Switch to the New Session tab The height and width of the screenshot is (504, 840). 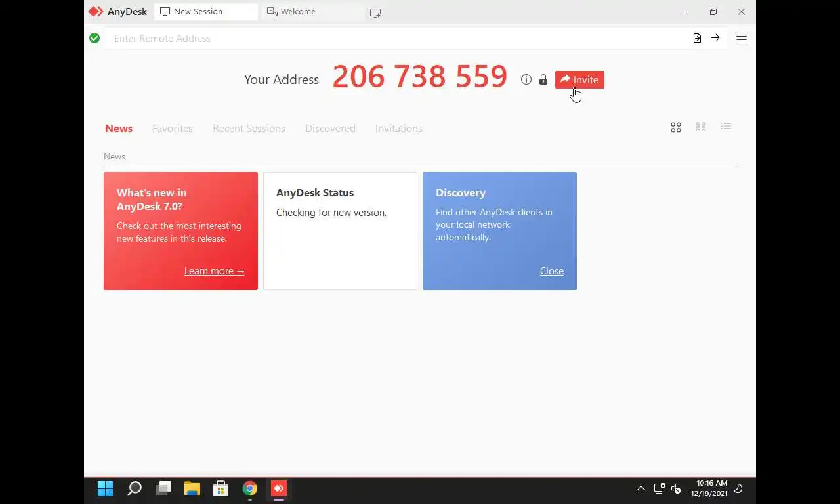point(205,12)
